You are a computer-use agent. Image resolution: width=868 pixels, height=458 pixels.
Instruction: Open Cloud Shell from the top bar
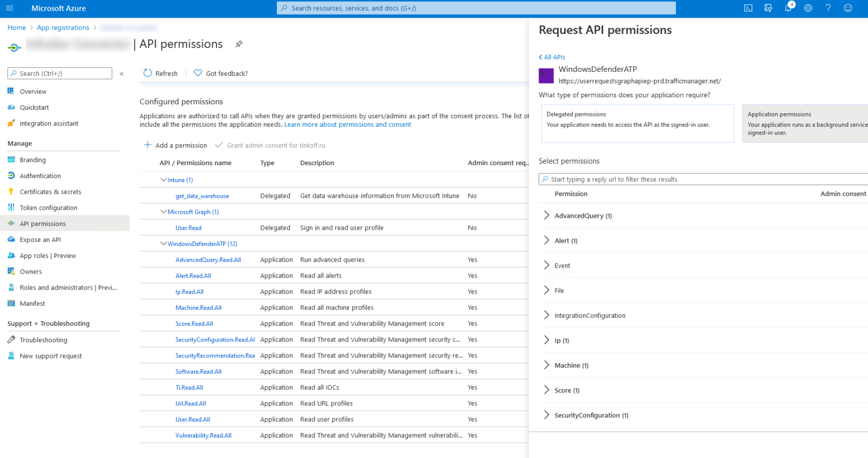pyautogui.click(x=748, y=8)
